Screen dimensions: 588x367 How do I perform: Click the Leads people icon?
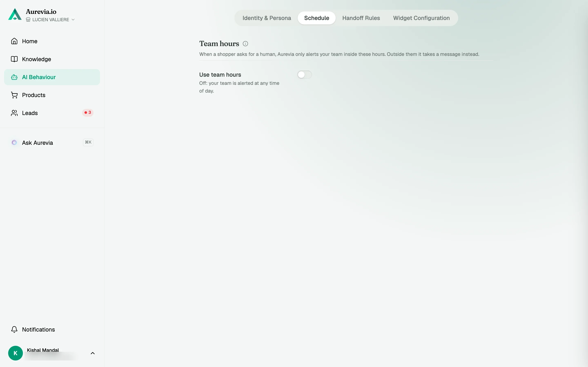14,113
